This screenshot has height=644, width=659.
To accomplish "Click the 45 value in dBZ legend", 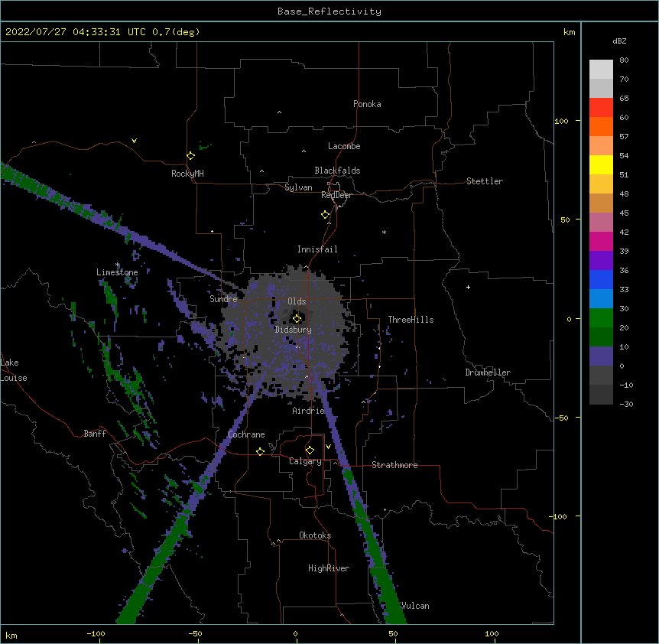I will point(624,213).
